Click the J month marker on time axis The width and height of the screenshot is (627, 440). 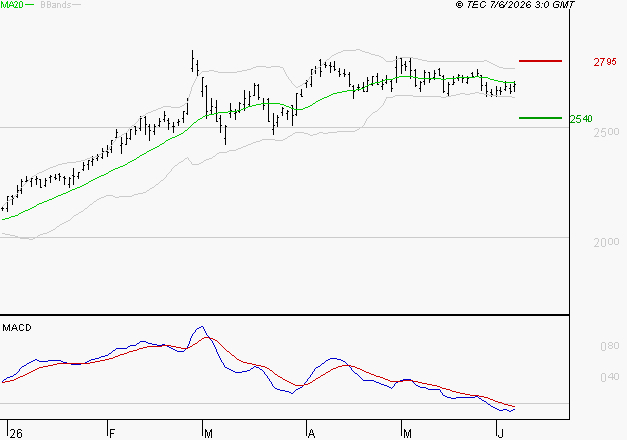pyautogui.click(x=500, y=434)
